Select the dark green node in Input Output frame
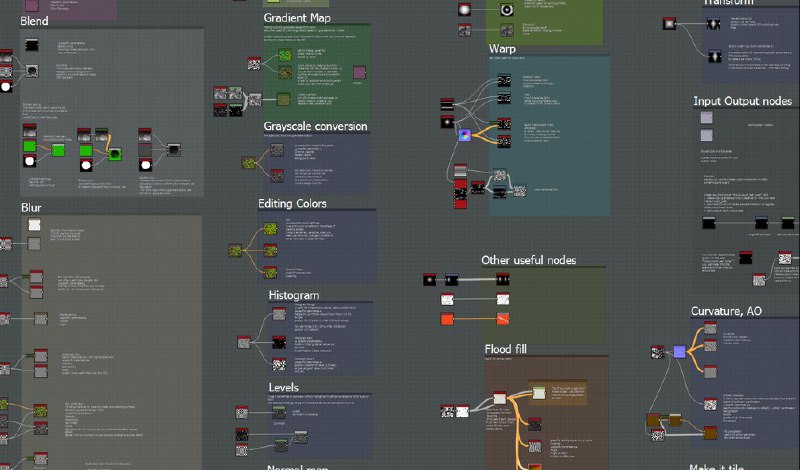 pyautogui.click(x=788, y=222)
